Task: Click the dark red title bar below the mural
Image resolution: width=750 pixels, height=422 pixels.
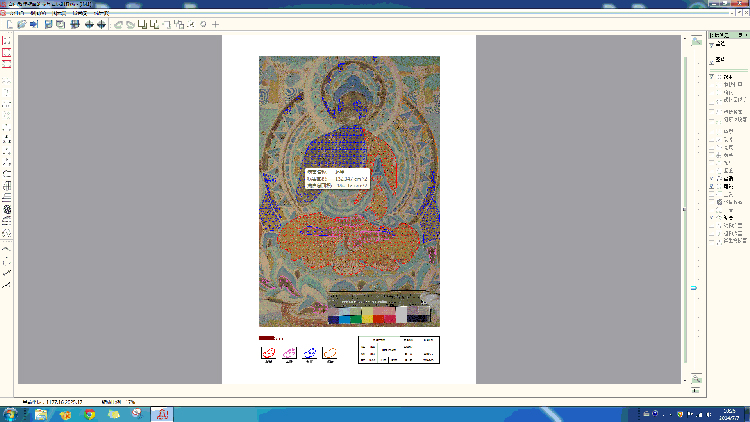Action: [x=265, y=338]
